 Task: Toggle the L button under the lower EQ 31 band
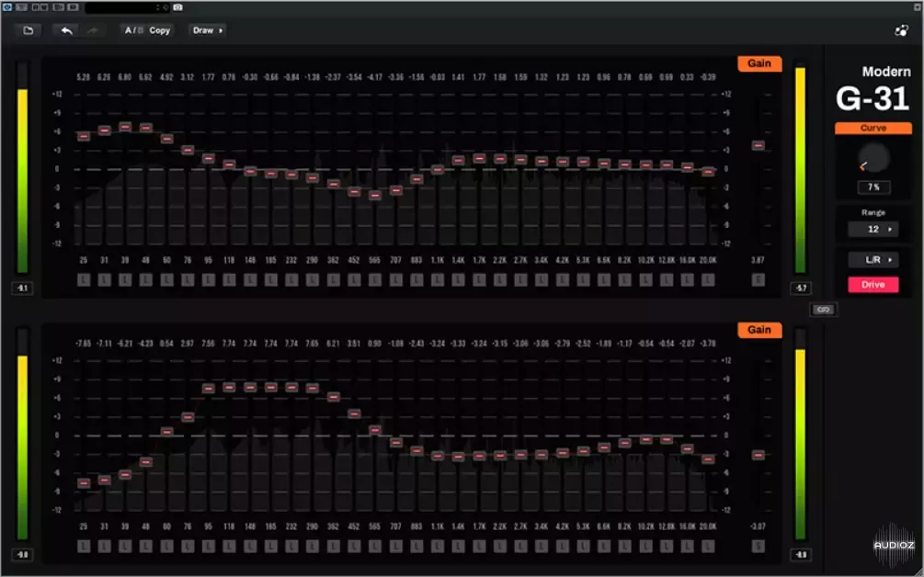[104, 547]
